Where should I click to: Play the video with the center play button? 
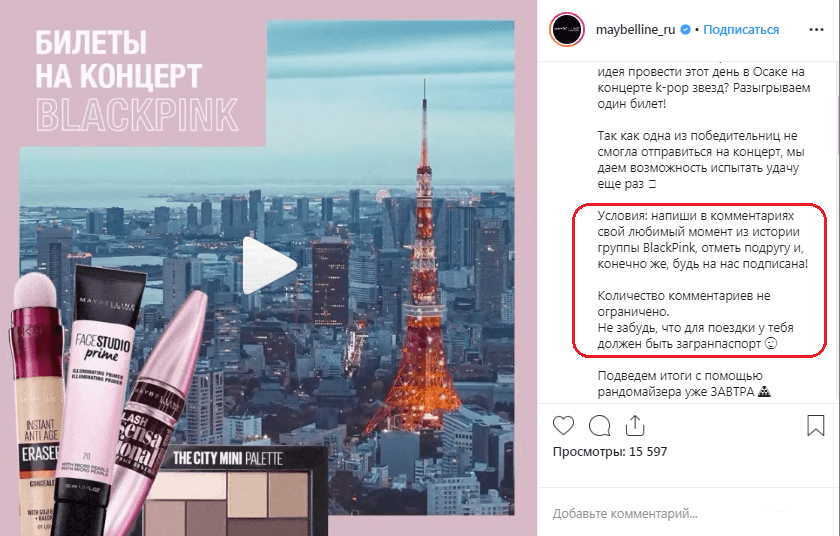[x=269, y=266]
